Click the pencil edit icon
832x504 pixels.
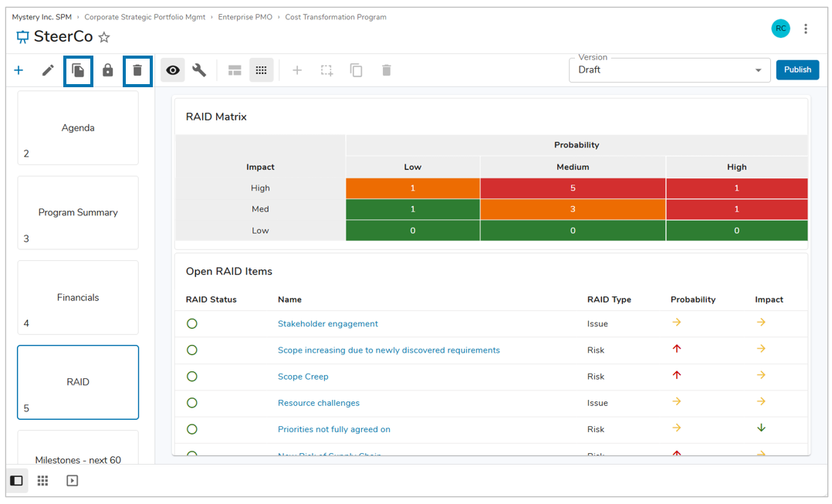pos(48,70)
